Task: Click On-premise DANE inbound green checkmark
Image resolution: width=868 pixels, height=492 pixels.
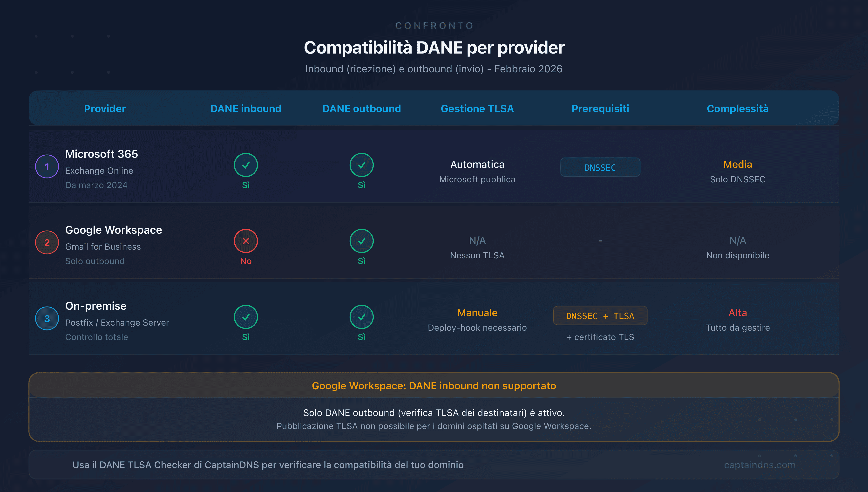Action: click(x=246, y=317)
